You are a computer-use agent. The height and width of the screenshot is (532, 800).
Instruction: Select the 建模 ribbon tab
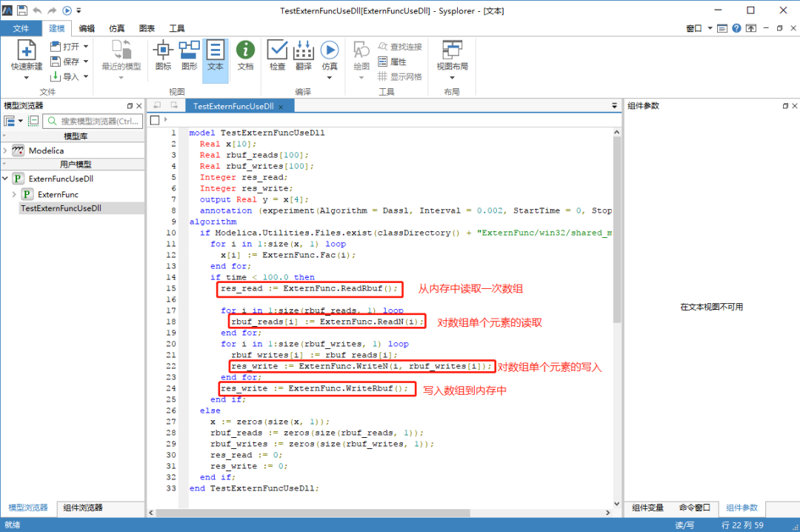pos(56,28)
